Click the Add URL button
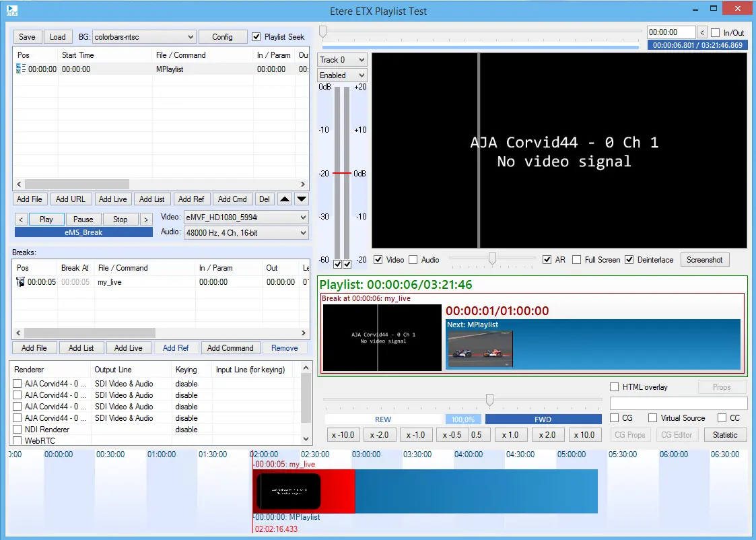The height and width of the screenshot is (540, 756). tap(70, 199)
